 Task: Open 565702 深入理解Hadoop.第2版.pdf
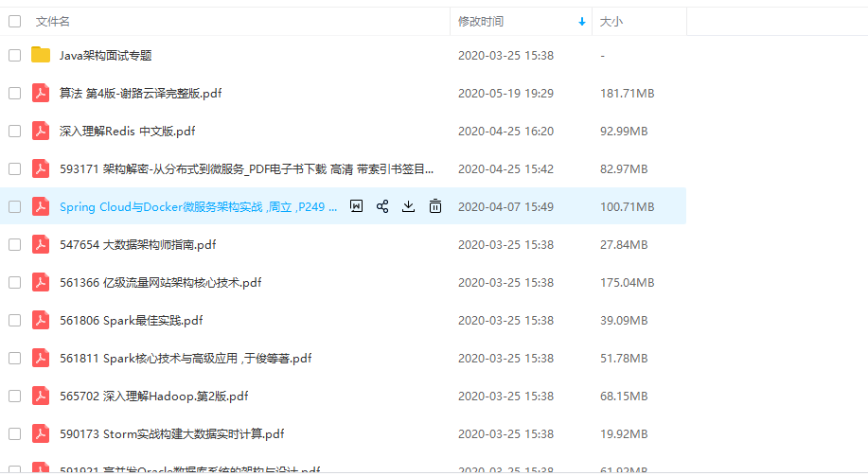point(154,397)
